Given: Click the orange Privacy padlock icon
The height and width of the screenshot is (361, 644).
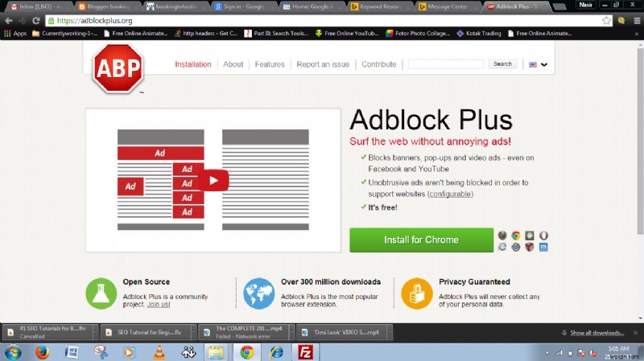Looking at the screenshot, I should [x=417, y=293].
